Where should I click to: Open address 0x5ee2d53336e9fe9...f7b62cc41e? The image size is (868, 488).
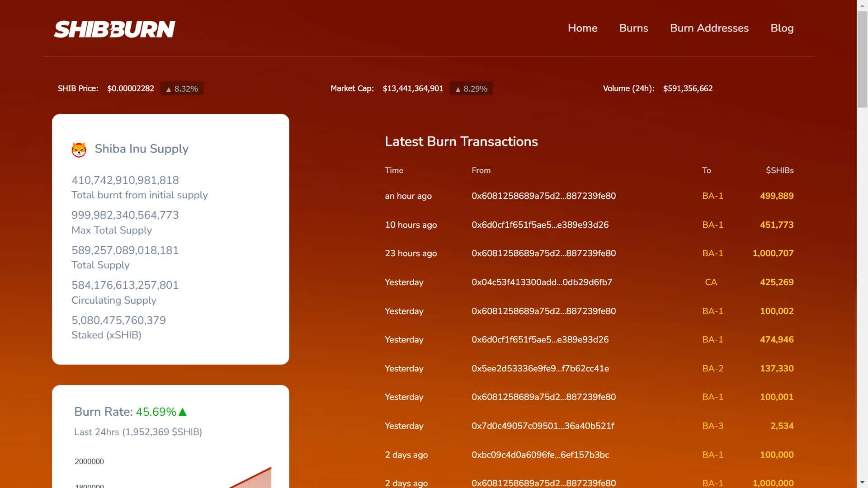540,368
